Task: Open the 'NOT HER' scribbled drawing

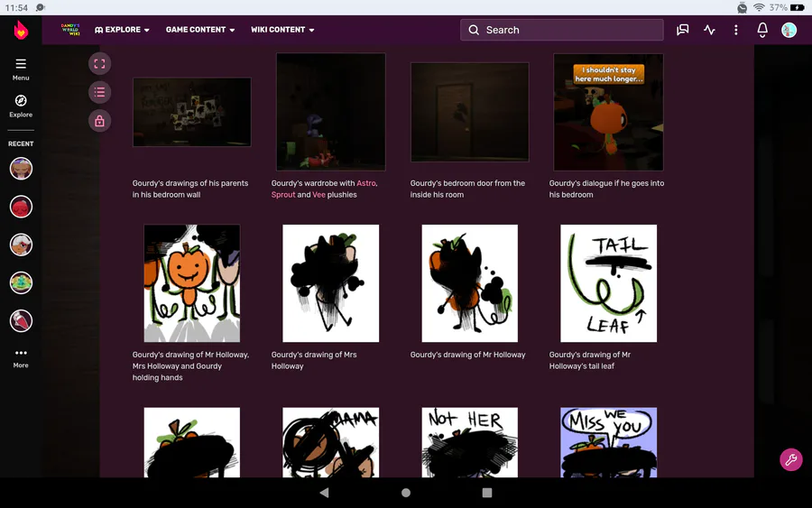Action: click(x=470, y=442)
